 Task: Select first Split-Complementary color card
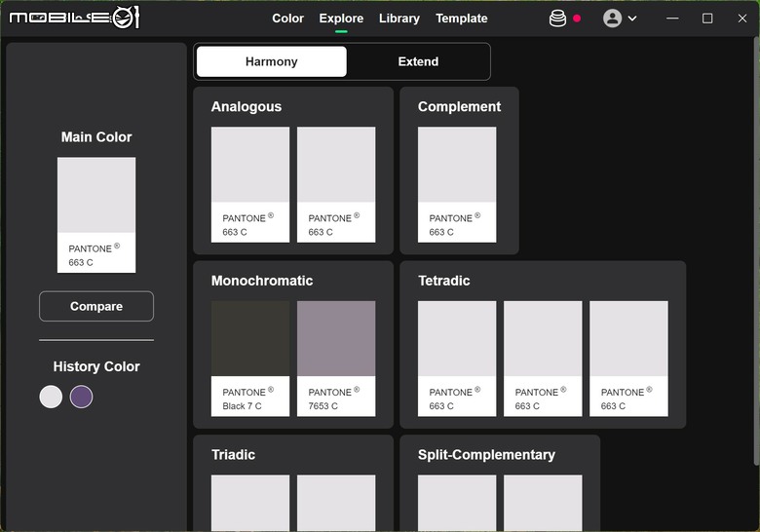tap(457, 503)
